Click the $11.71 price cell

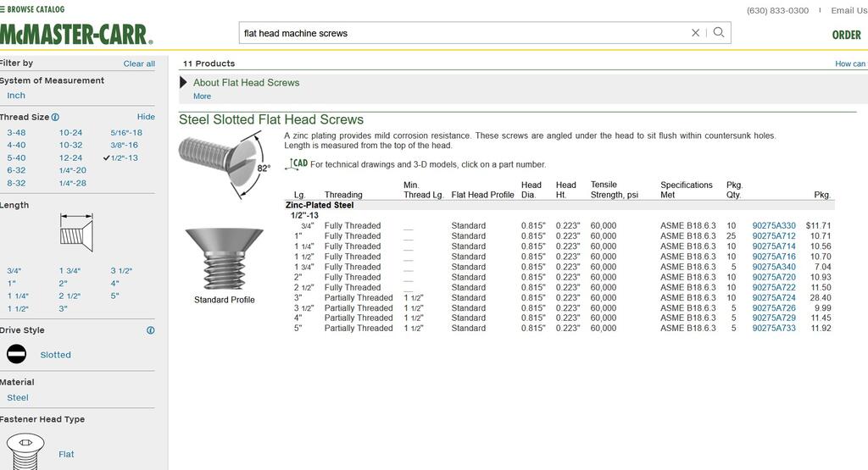pyautogui.click(x=818, y=225)
